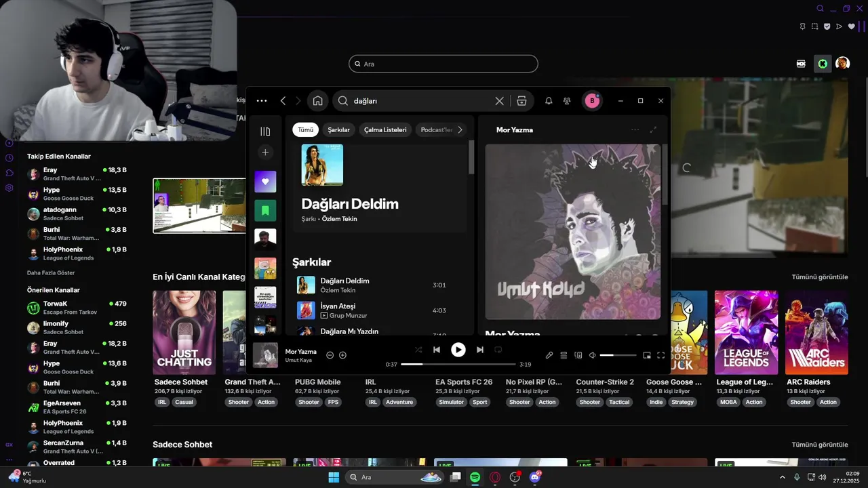Skip to next track
The image size is (868, 488).
click(480, 350)
